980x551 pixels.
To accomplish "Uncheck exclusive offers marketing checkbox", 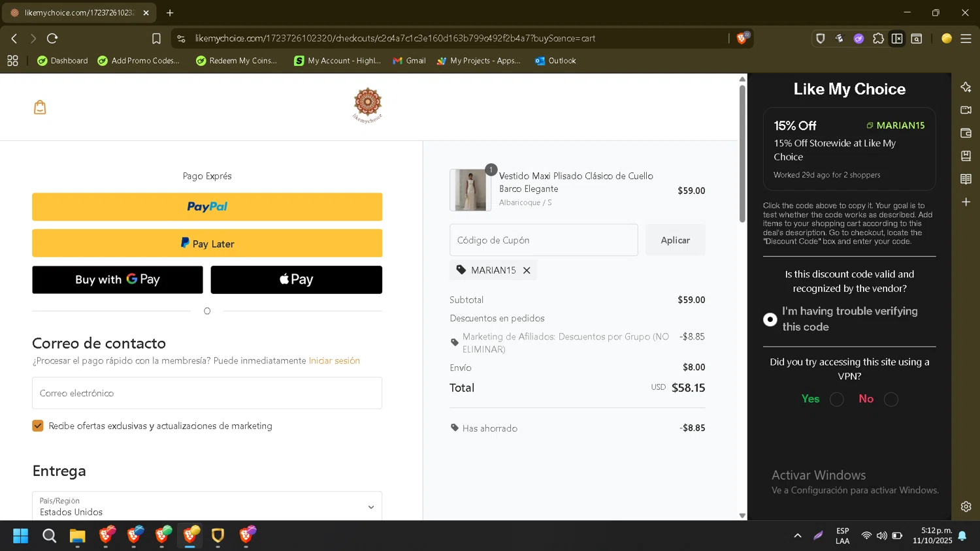I will 38,426.
